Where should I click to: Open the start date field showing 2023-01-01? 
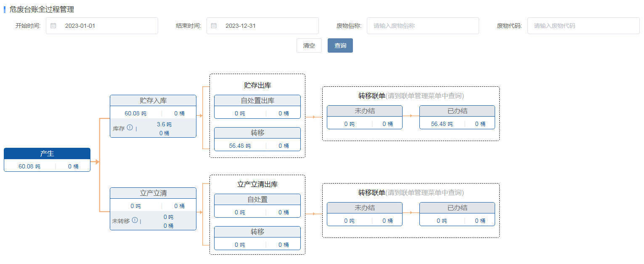pyautogui.click(x=102, y=26)
